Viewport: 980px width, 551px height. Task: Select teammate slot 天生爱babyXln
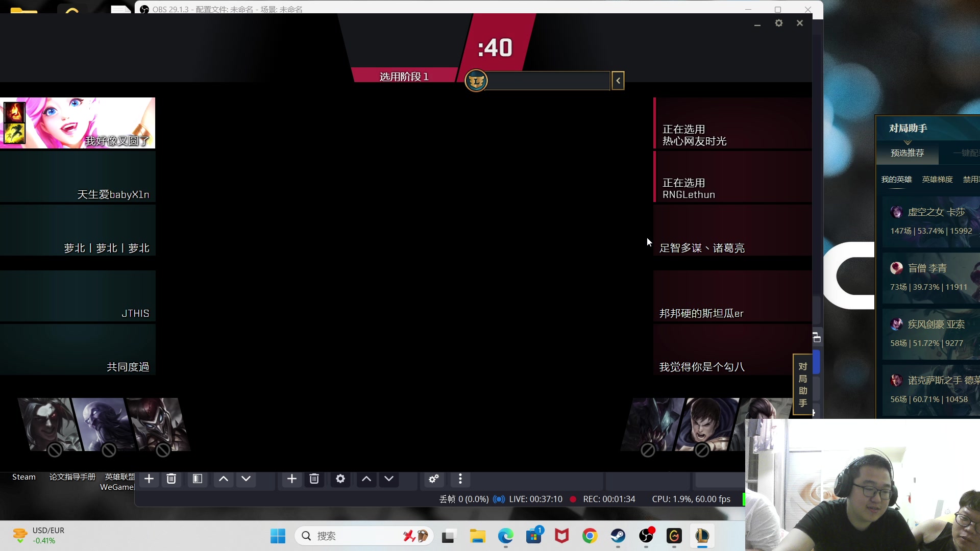(78, 177)
